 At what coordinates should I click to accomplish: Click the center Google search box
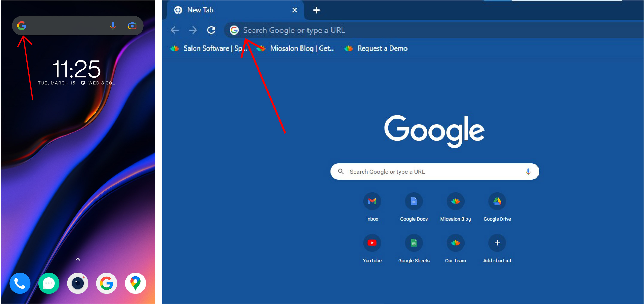435,172
